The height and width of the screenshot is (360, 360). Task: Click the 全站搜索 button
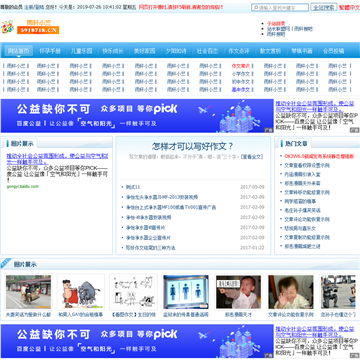click(324, 7)
